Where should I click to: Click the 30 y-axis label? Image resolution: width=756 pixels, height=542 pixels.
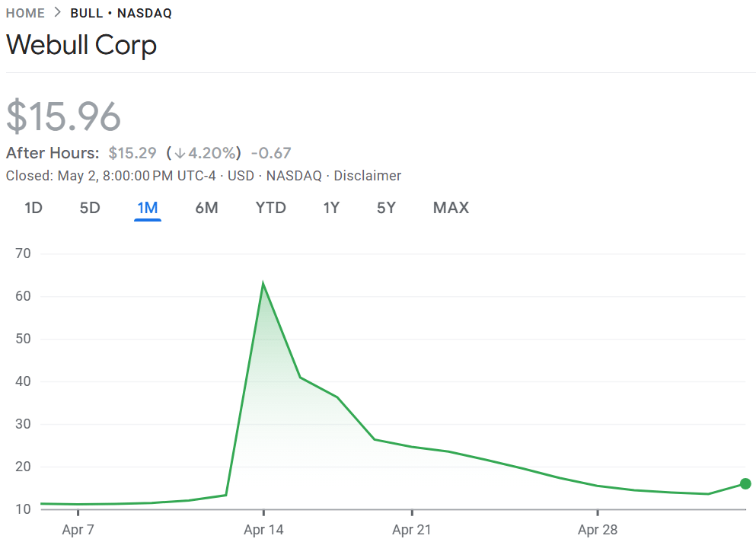pos(23,424)
